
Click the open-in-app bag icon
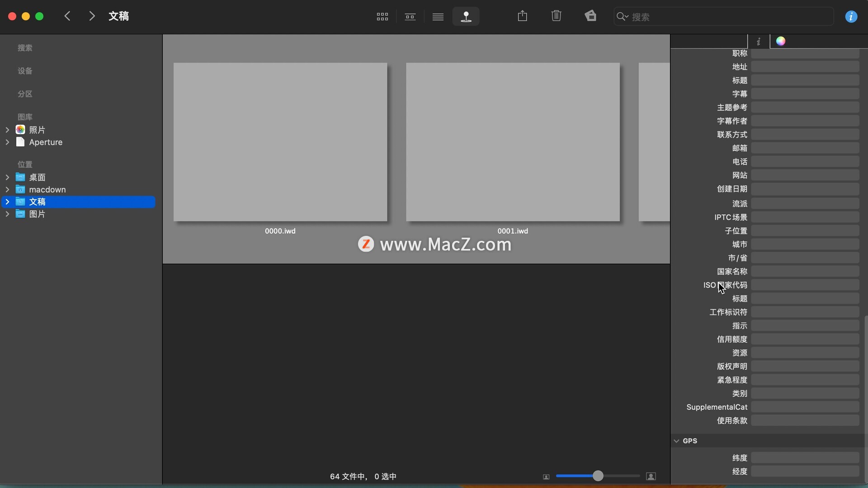click(590, 16)
